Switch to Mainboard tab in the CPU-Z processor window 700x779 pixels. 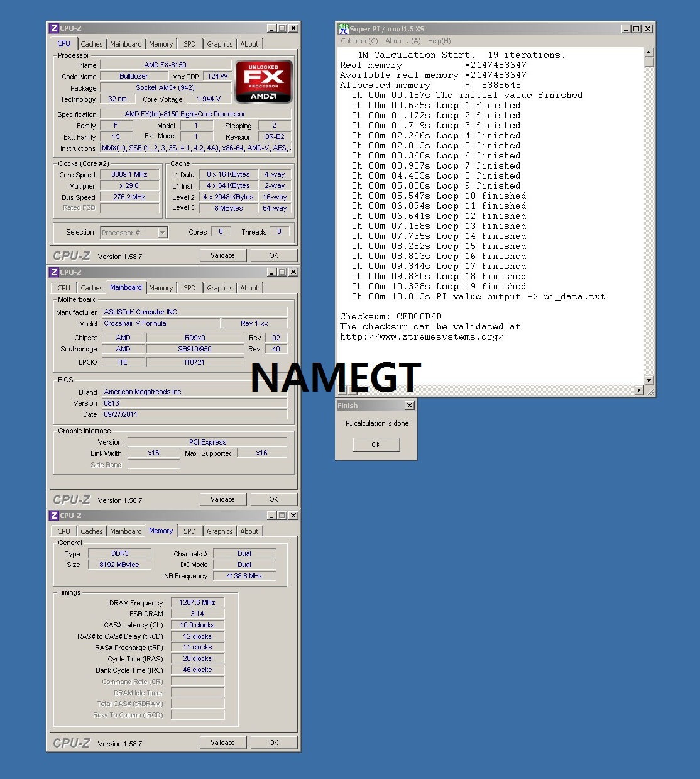click(126, 44)
